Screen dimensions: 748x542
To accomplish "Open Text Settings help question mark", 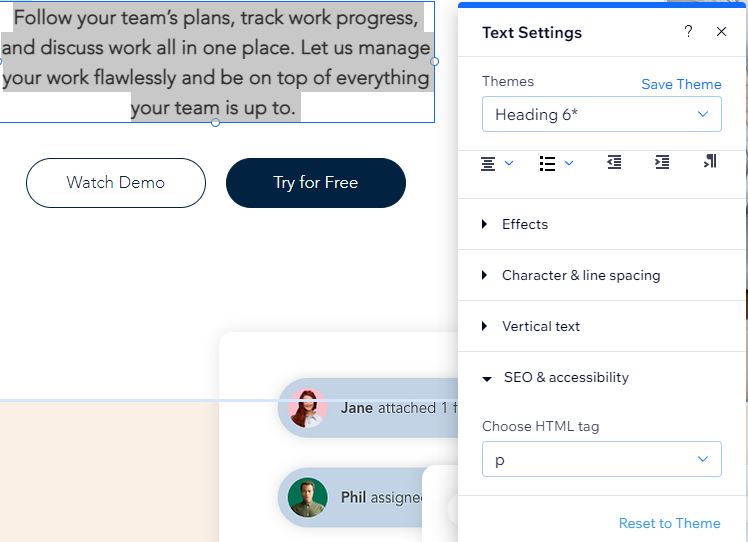I will pyautogui.click(x=688, y=32).
